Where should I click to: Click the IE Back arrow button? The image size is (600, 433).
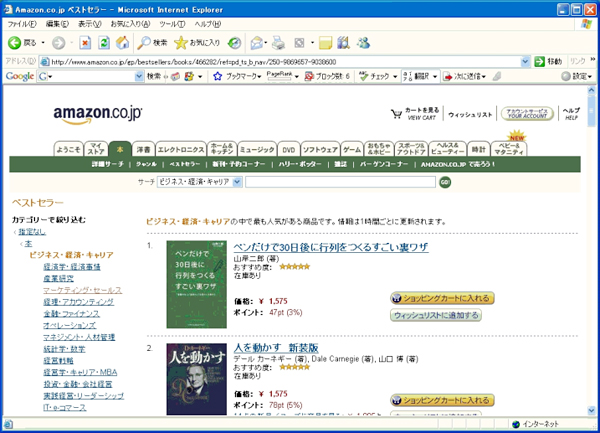(15, 43)
